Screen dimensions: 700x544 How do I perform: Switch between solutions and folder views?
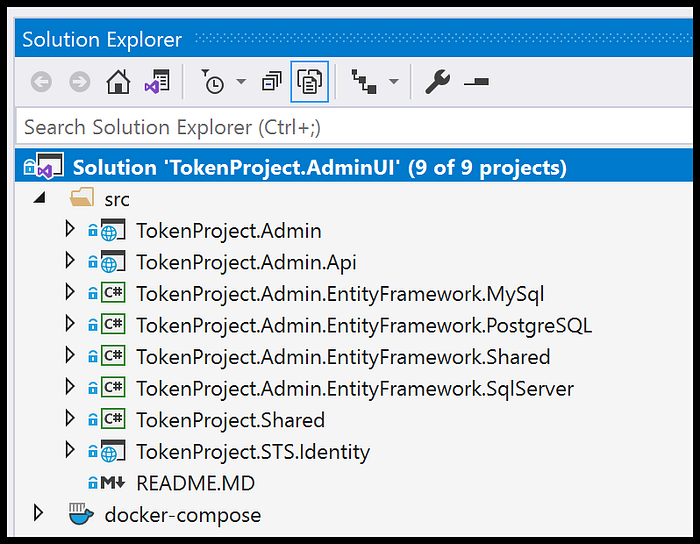(x=157, y=82)
